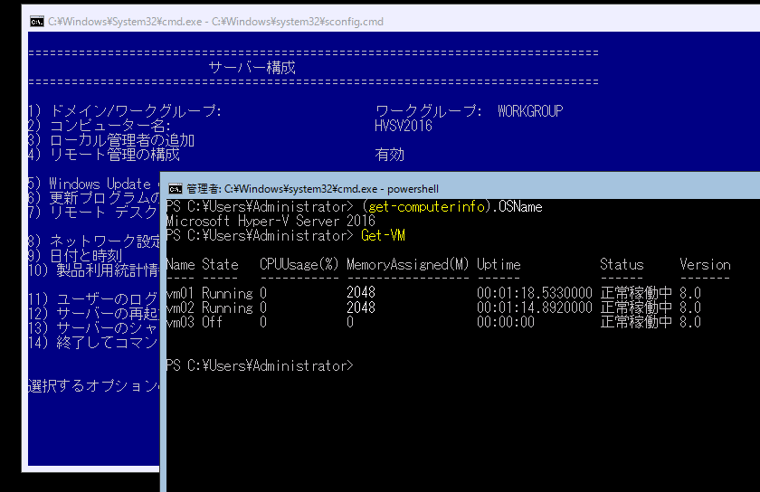This screenshot has width=760, height=492.
Task: Click the Running state of vm01
Action: [227, 293]
